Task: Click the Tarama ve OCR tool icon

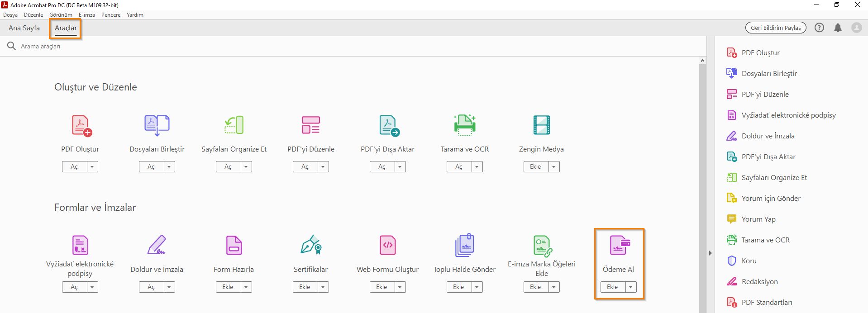Action: coord(464,125)
